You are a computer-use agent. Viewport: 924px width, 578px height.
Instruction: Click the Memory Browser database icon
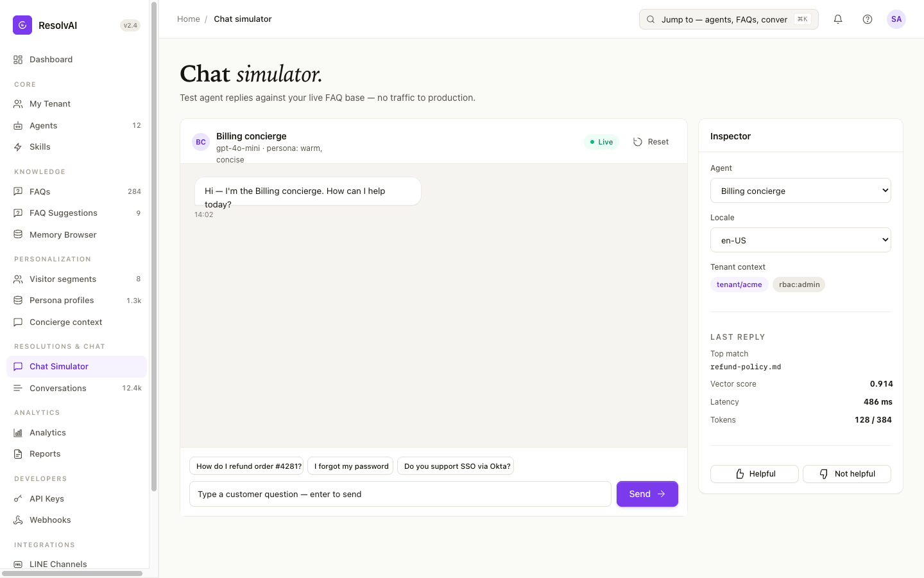18,235
